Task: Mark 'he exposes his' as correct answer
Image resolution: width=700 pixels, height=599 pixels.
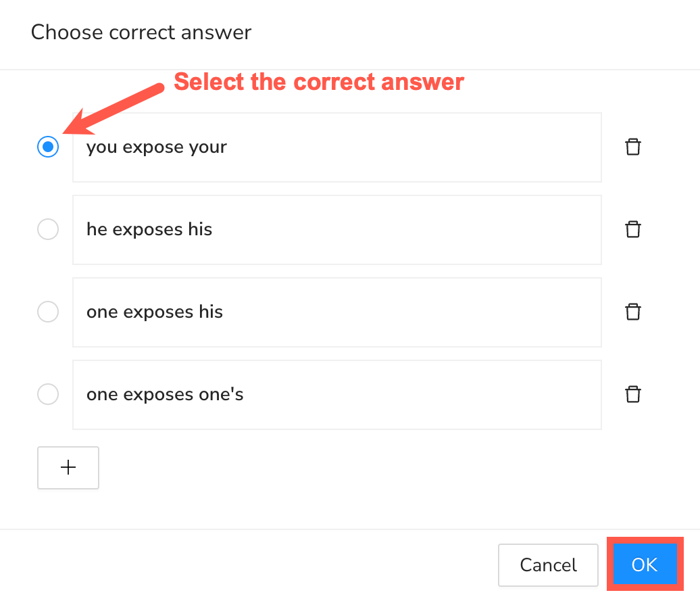Action: pyautogui.click(x=48, y=229)
